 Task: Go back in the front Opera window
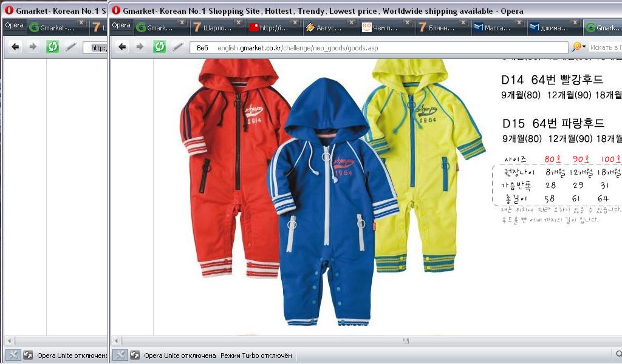point(122,47)
